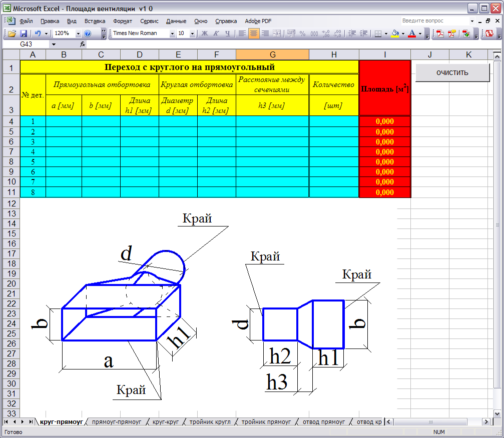Apply yellow fill color bucket
Image resolution: width=504 pixels, height=438 pixels.
[395, 33]
